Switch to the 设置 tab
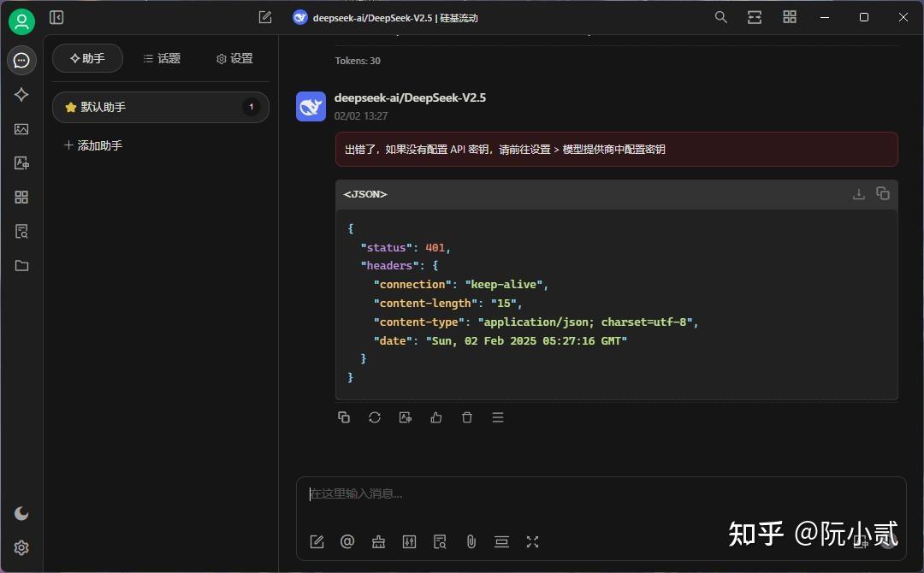Image resolution: width=924 pixels, height=573 pixels. click(234, 58)
